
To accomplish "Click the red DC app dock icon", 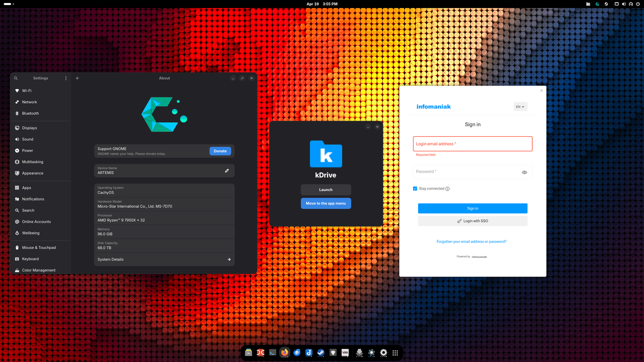I will pos(261,353).
